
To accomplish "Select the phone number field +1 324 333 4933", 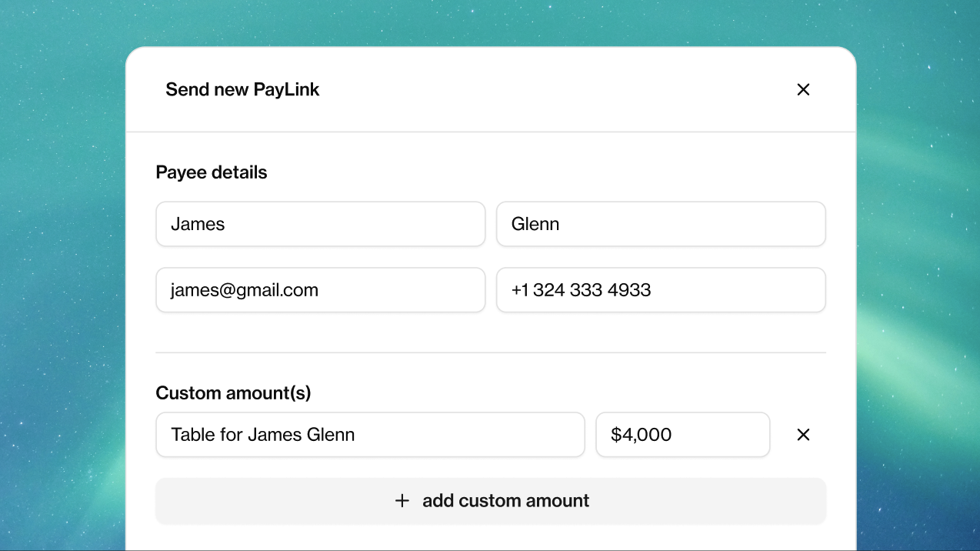I will [661, 290].
